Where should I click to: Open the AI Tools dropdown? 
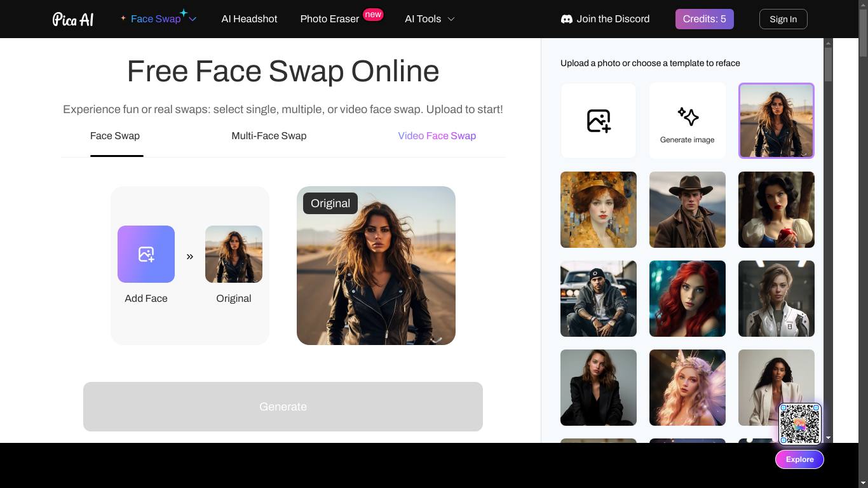pos(430,19)
